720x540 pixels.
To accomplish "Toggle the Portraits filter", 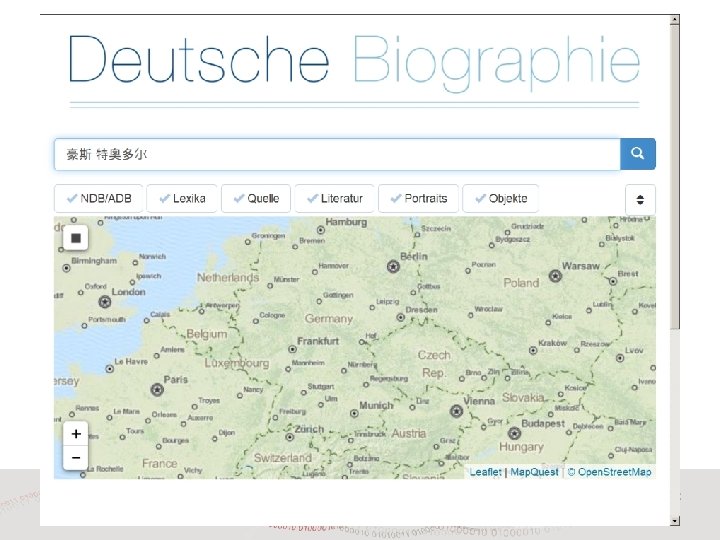I will click(x=418, y=198).
